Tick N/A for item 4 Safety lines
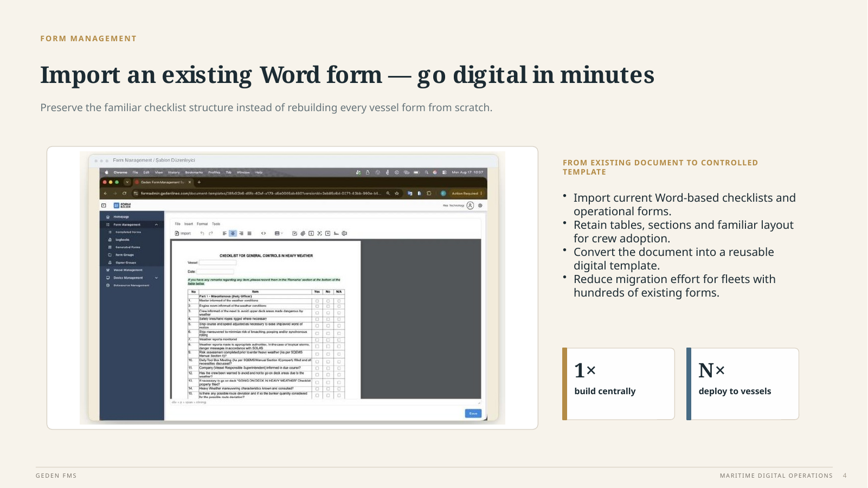Image resolution: width=868 pixels, height=488 pixels. click(x=339, y=319)
